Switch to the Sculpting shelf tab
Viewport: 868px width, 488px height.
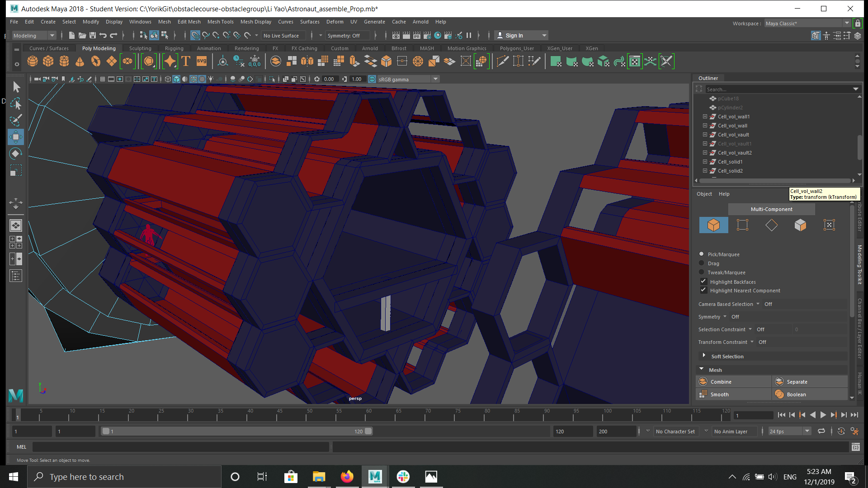pyautogui.click(x=140, y=48)
